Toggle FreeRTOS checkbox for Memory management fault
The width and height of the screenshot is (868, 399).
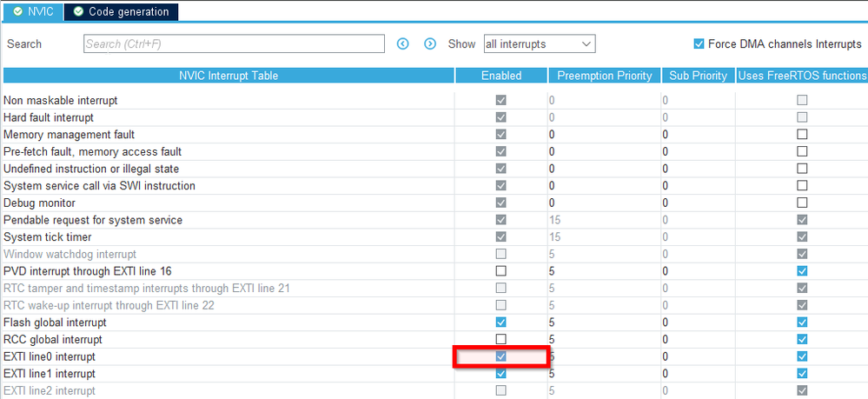coord(802,135)
